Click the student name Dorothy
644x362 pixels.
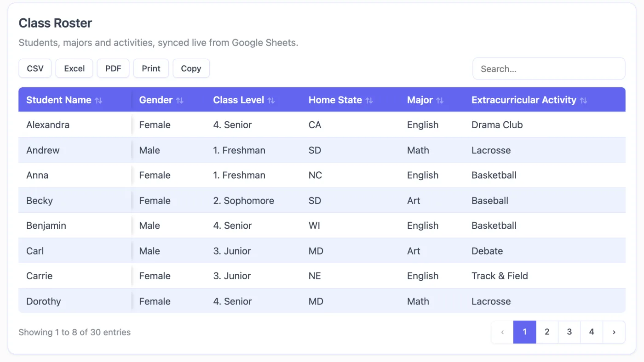pyautogui.click(x=44, y=301)
